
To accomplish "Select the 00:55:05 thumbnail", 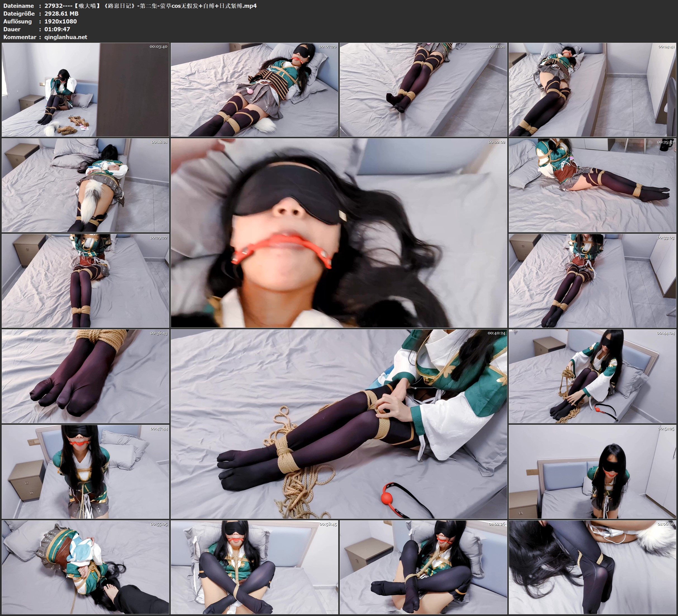I will pos(85,567).
